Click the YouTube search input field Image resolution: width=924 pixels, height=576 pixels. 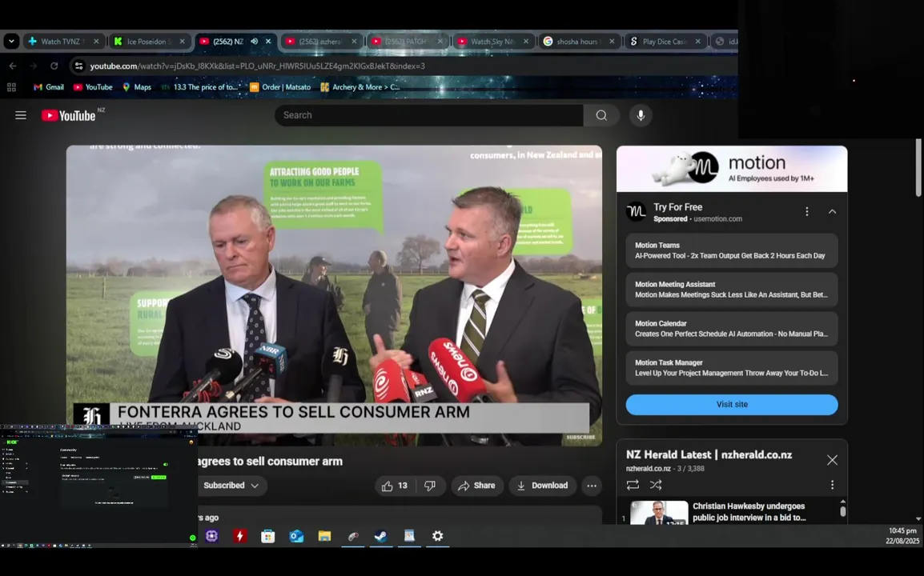429,115
